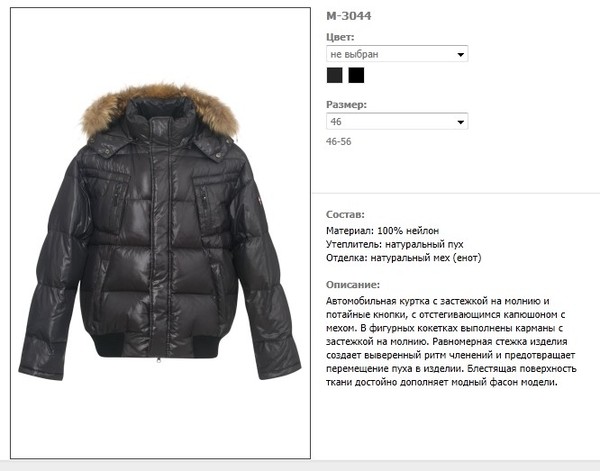
Task: Open the Размер dropdown showing 46
Action: [397, 121]
